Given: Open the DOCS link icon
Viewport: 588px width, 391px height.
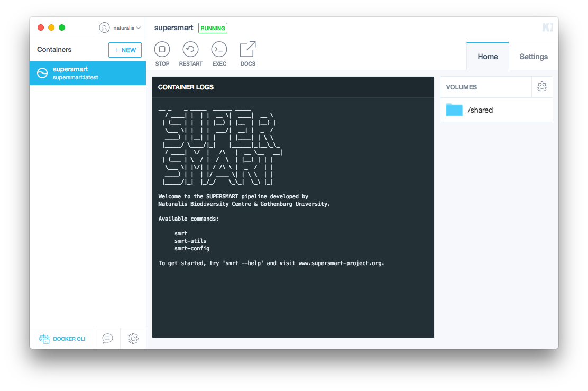Looking at the screenshot, I should [247, 53].
